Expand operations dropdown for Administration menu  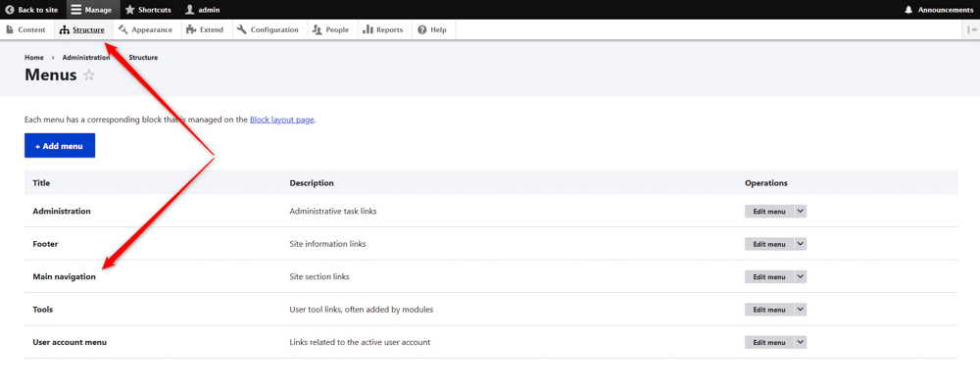pyautogui.click(x=800, y=212)
